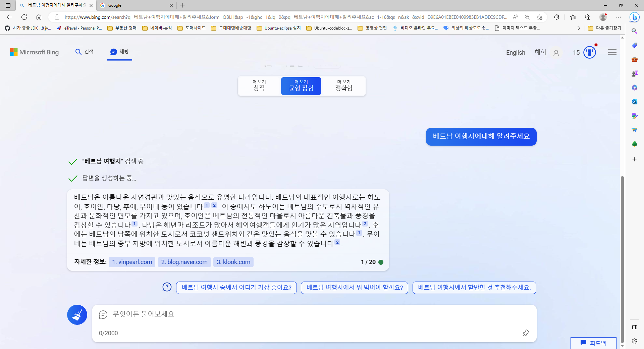
Task: Click the browser back arrow
Action: (9, 17)
